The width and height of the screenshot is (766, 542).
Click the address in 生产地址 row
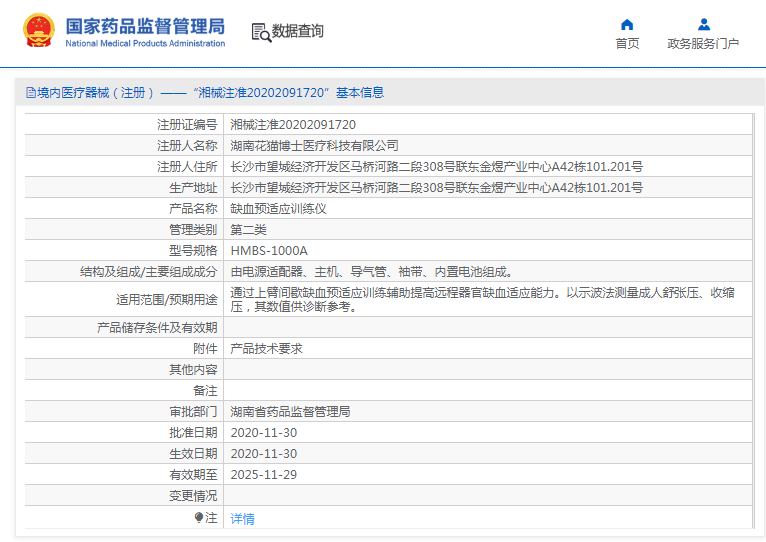[x=436, y=188]
